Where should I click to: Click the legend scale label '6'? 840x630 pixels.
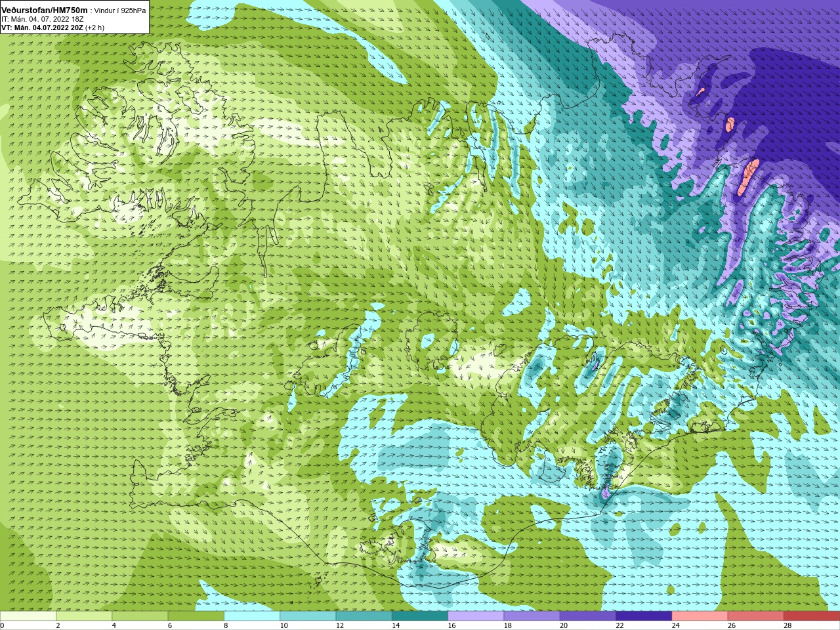click(x=169, y=625)
